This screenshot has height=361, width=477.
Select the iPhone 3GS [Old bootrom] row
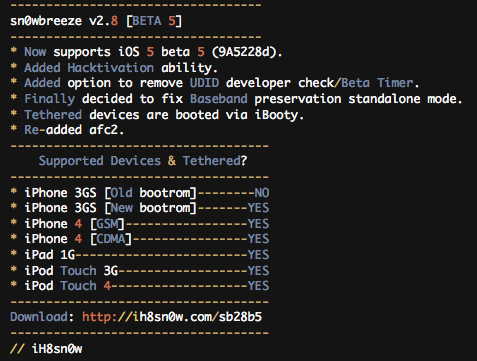(140, 193)
